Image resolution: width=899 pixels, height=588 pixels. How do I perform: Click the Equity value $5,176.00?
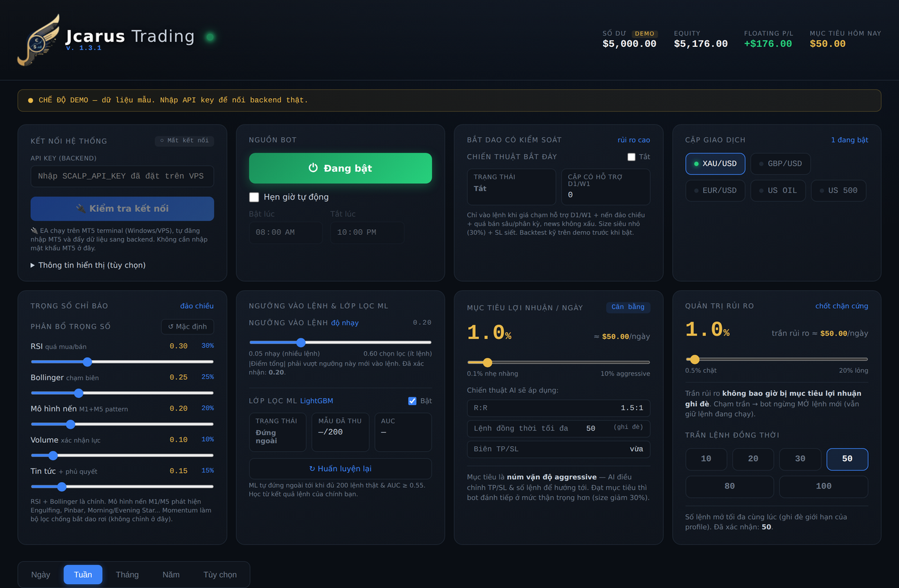tap(701, 44)
